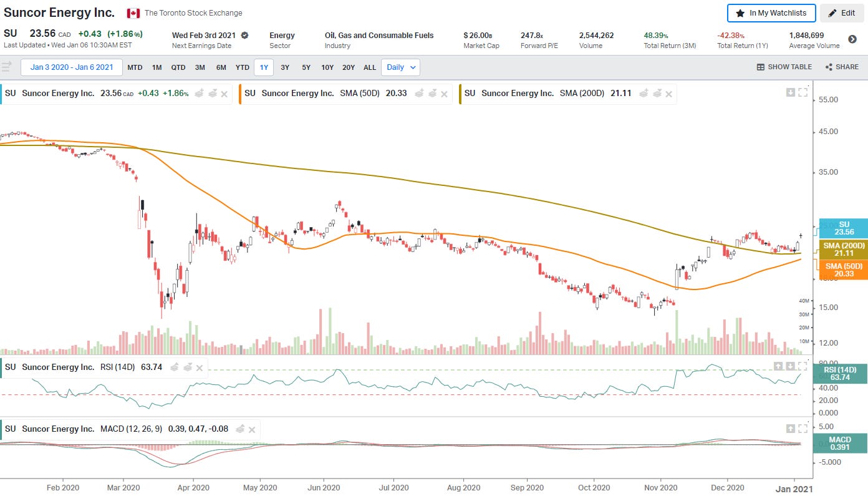Click the orange SMA (50D) 20.33 axis tag

click(x=844, y=270)
